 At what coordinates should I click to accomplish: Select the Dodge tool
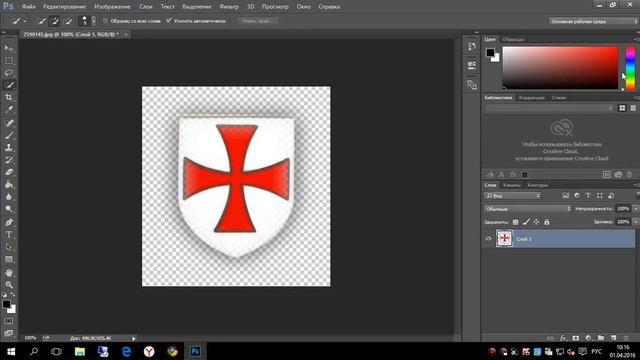coord(9,209)
